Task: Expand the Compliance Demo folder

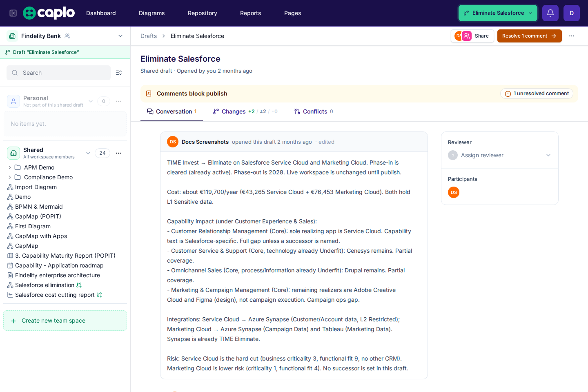Action: [x=10, y=177]
